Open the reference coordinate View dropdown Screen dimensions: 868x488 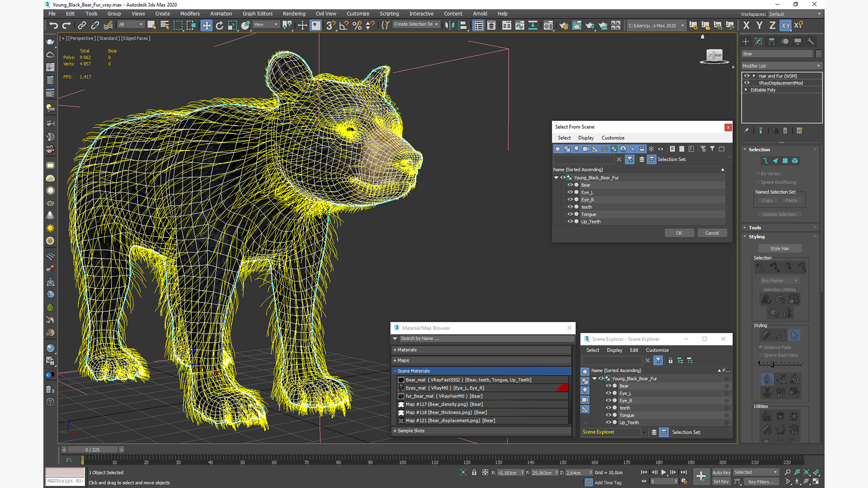266,24
